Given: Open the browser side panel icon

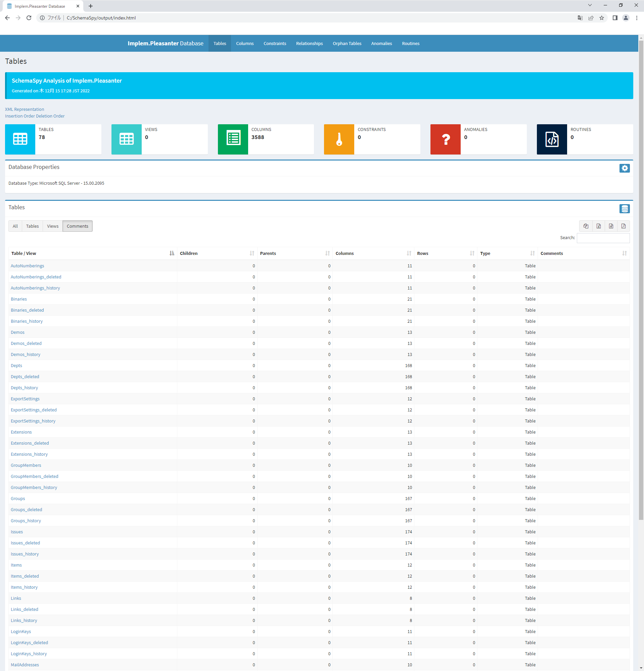Looking at the screenshot, I should point(615,18).
